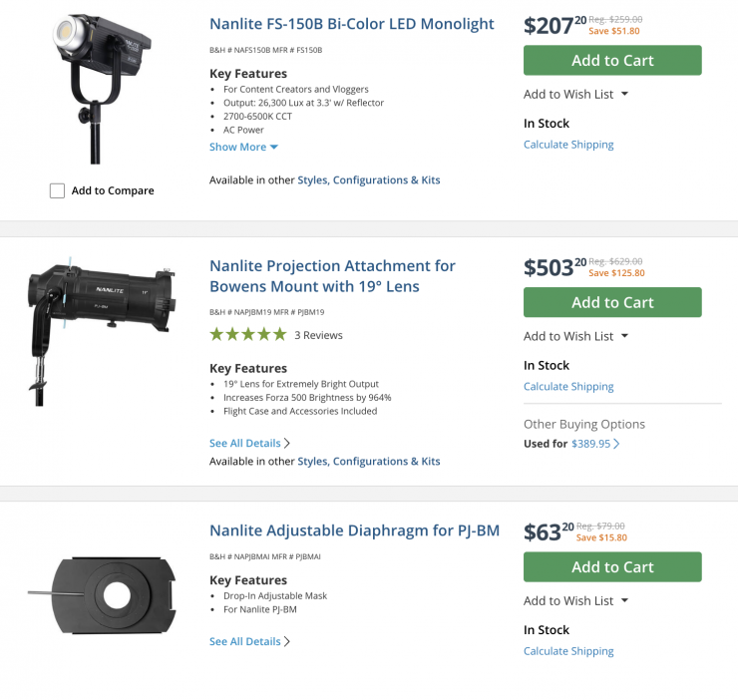Open Add to Wish List dropdown for Adjustable Diaphragm
Viewport: 738px width, 700px height.
point(575,600)
